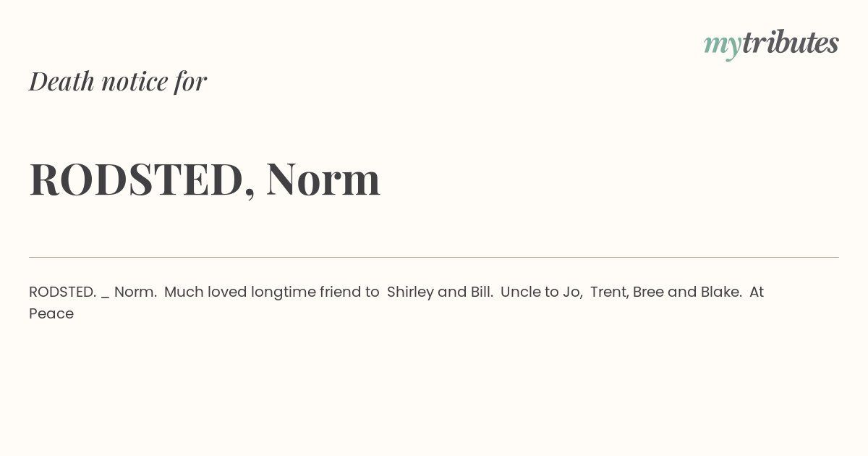868x456 pixels.
Task: Click the "Death notice for" heading
Action: [118, 81]
